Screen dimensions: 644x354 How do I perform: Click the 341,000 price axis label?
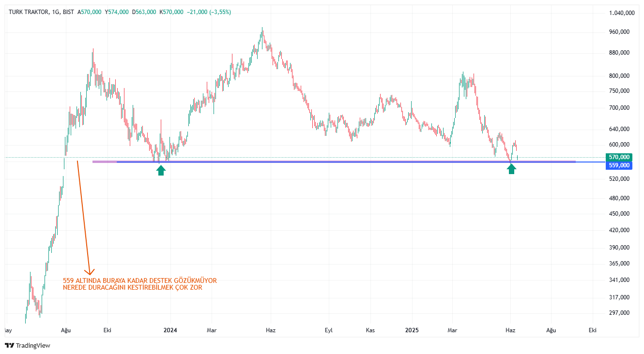619,280
